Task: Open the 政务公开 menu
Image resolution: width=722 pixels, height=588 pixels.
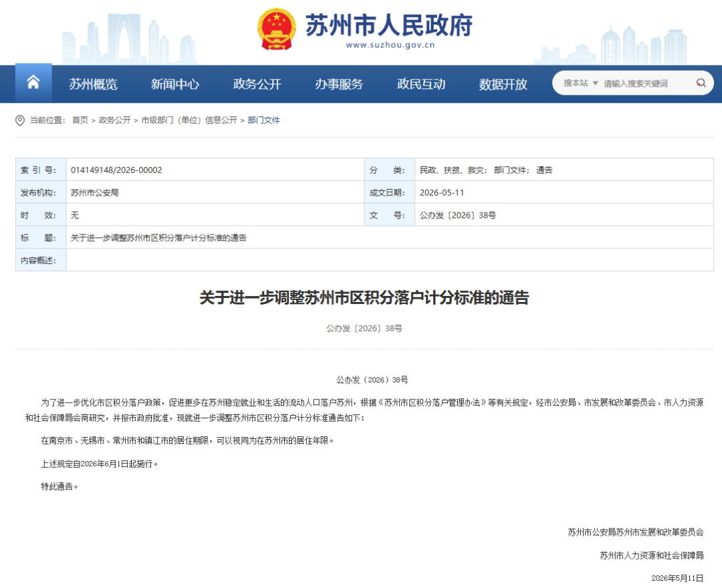Action: 257,84
